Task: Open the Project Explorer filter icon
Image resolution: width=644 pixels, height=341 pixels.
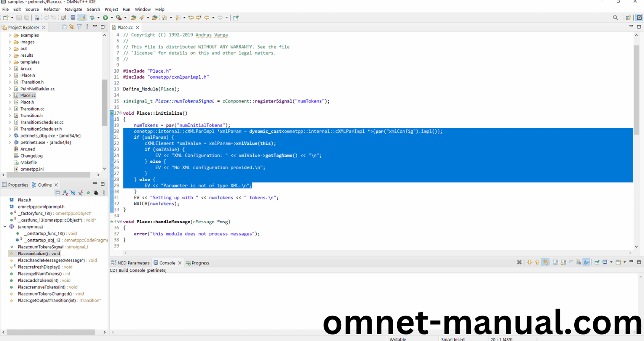Action: tap(79, 27)
